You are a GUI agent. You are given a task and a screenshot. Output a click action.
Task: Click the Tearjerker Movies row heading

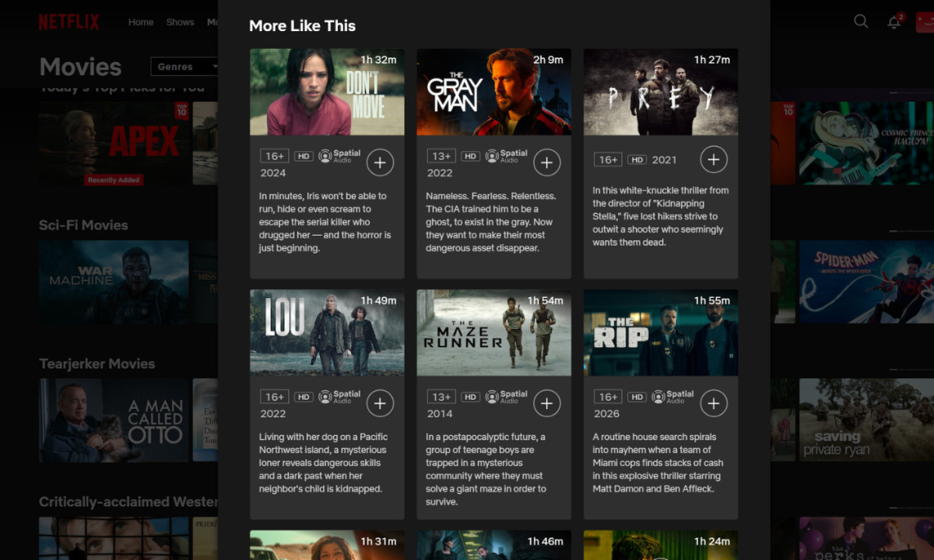pos(97,364)
